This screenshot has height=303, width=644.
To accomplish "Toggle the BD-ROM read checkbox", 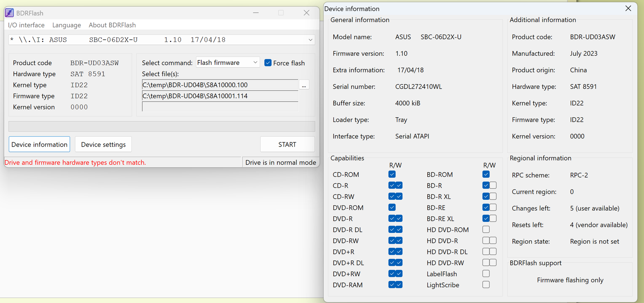I will click(x=486, y=174).
